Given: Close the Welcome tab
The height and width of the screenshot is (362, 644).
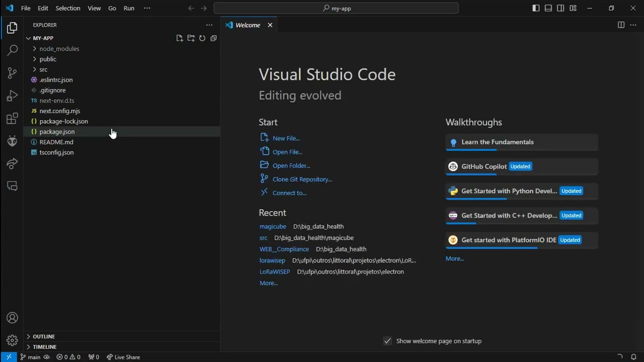Looking at the screenshot, I should pos(270,25).
